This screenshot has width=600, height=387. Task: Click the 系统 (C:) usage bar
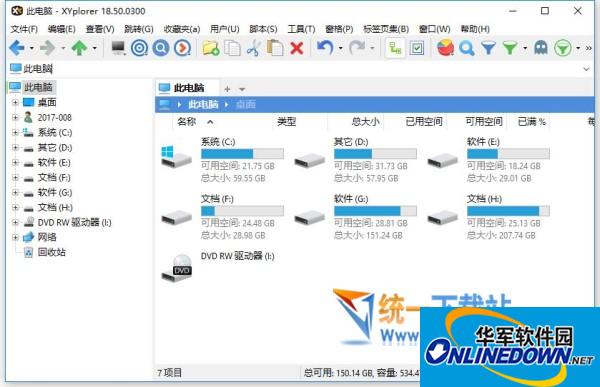(x=242, y=154)
